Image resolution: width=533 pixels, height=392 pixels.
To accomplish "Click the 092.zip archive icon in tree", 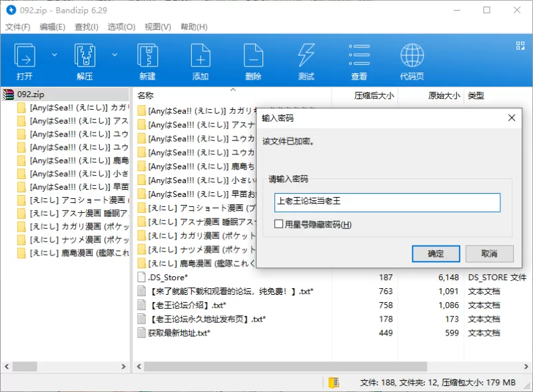I will pos(9,94).
